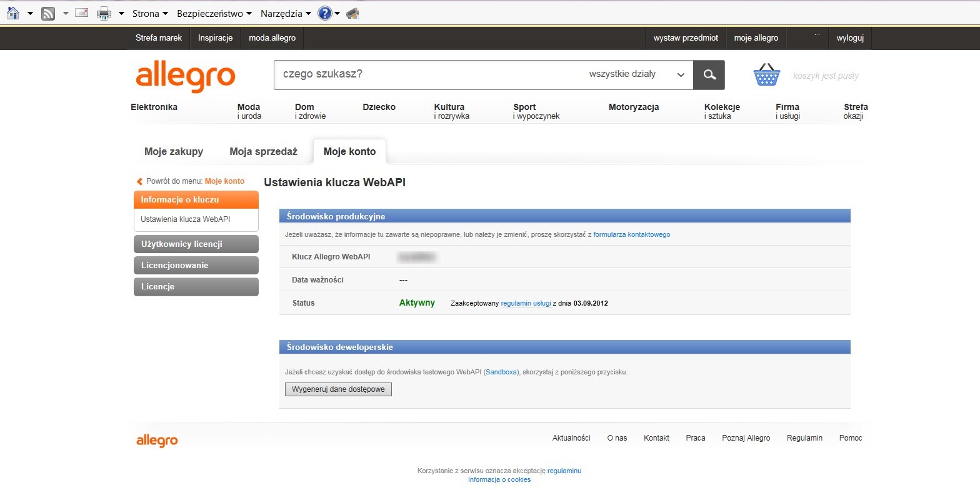Open the Moda i uroda category
980x490 pixels.
249,111
